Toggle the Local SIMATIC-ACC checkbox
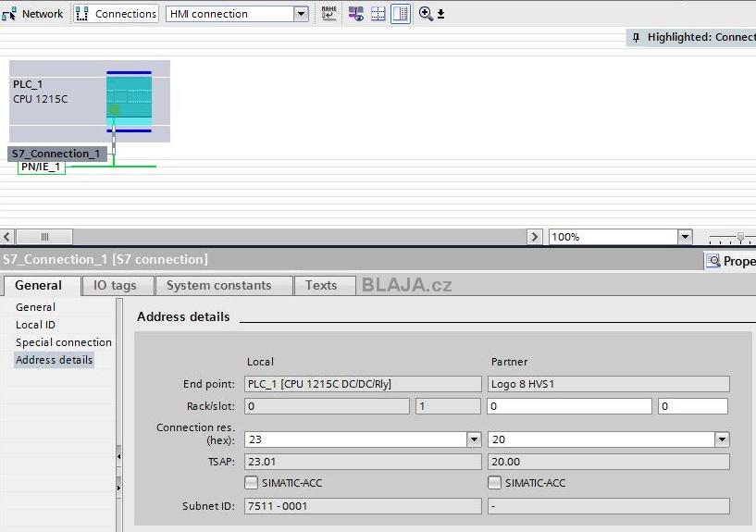The height and width of the screenshot is (532, 756). [x=251, y=482]
